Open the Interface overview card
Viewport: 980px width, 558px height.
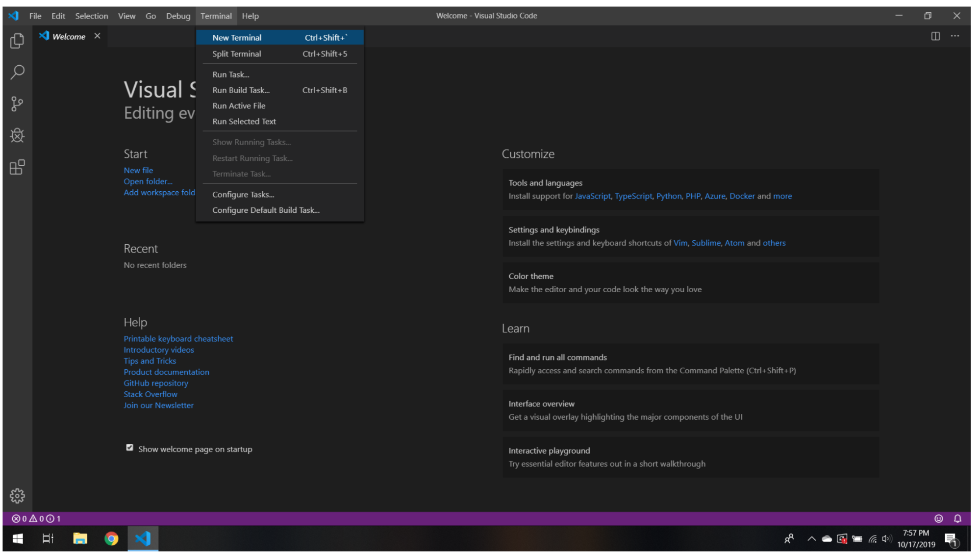(691, 410)
